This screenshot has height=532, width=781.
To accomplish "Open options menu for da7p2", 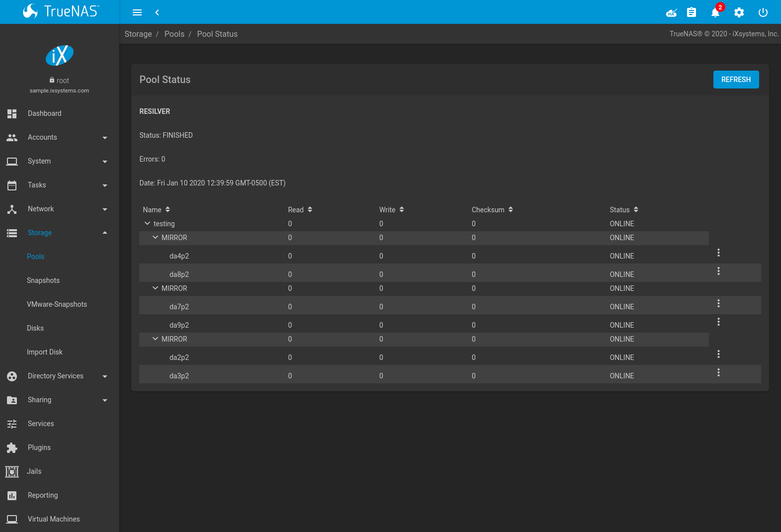I will tap(718, 303).
